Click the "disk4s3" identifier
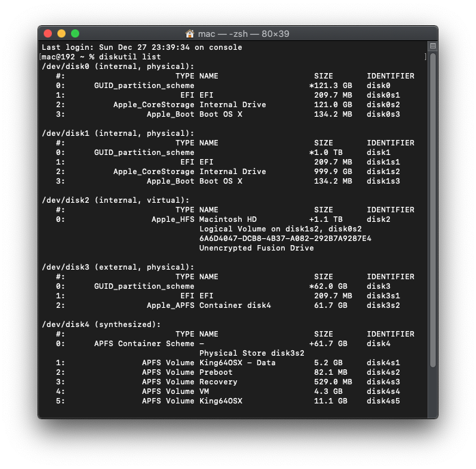 [383, 382]
